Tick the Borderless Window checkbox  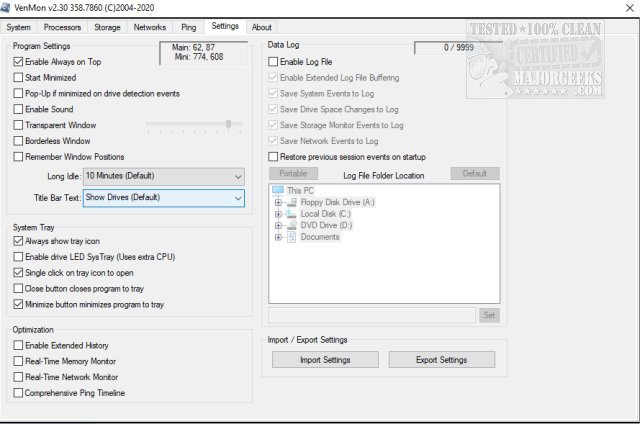click(18, 141)
